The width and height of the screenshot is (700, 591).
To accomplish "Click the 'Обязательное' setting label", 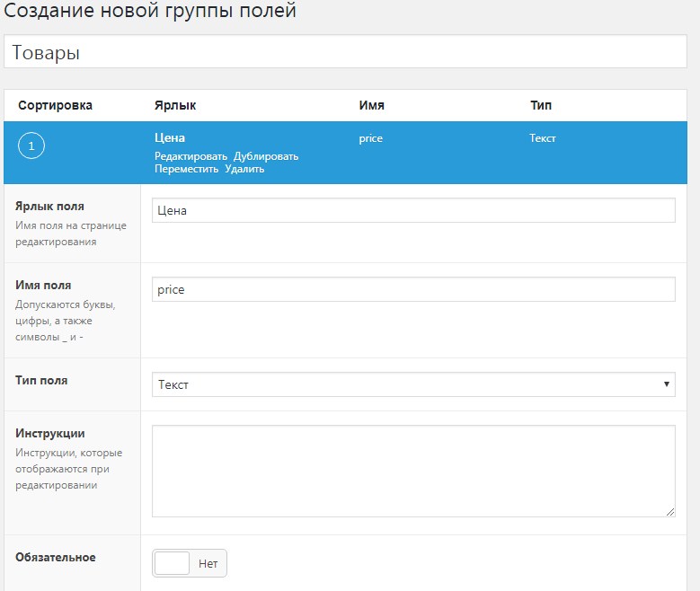I will [x=56, y=557].
